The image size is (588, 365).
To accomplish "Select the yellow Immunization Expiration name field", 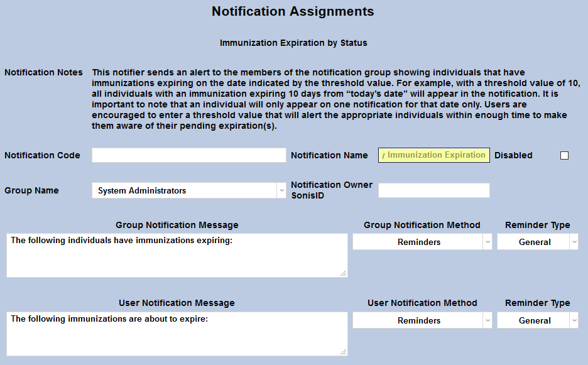I will click(433, 155).
